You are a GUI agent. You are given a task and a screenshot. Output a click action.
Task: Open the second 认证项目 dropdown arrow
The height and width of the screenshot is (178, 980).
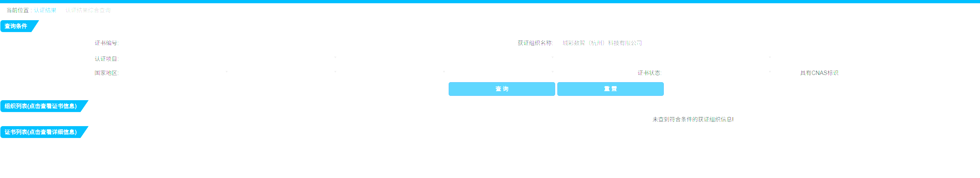552,58
